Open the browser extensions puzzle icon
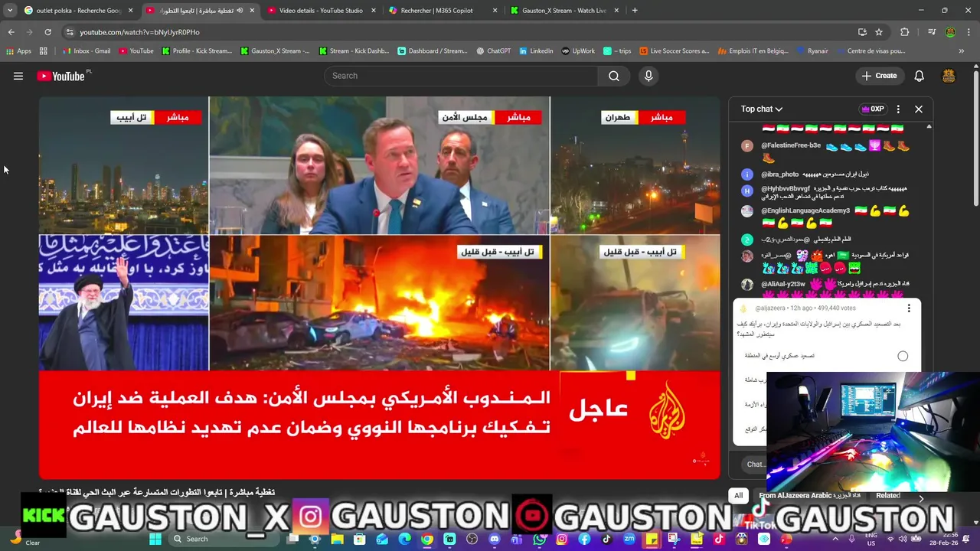Viewport: 980px width, 551px height. click(905, 32)
